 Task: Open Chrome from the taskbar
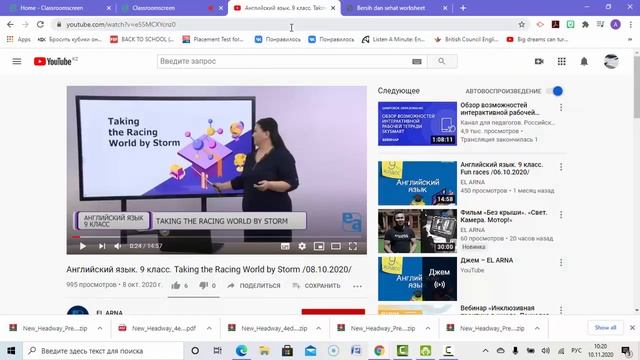pos(379,351)
